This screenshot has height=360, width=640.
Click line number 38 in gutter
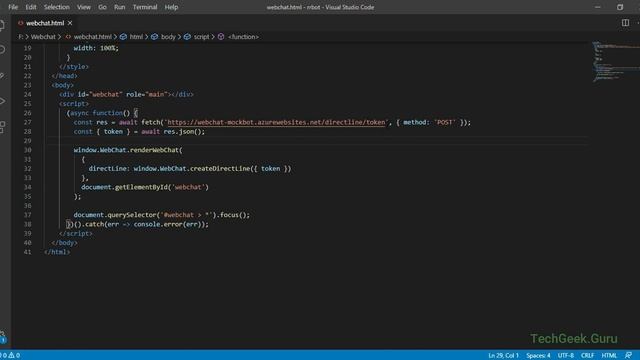click(27, 224)
